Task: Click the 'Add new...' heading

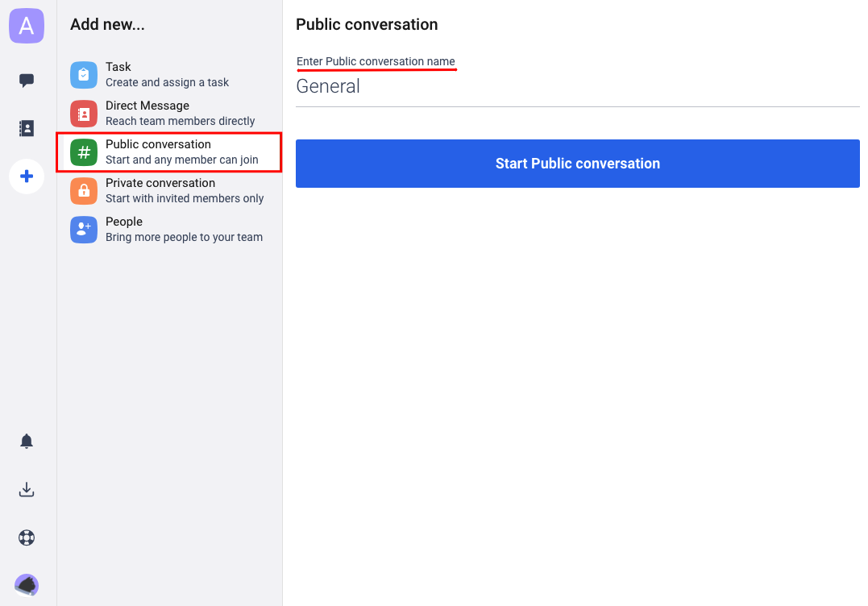Action: tap(107, 24)
